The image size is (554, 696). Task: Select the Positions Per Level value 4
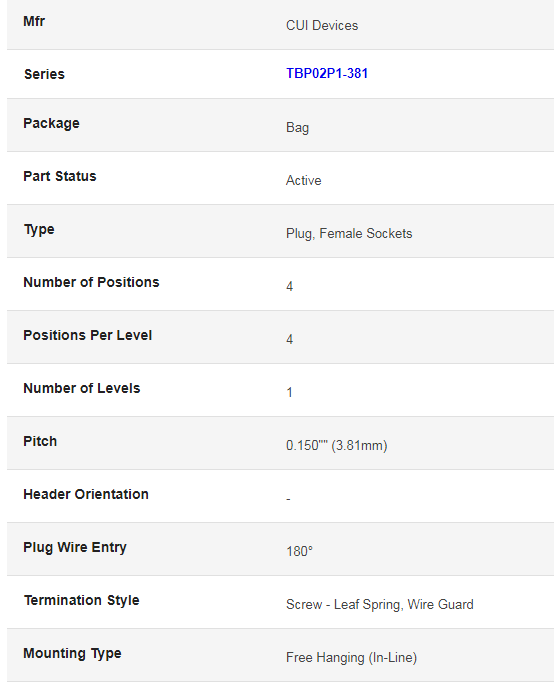point(289,340)
